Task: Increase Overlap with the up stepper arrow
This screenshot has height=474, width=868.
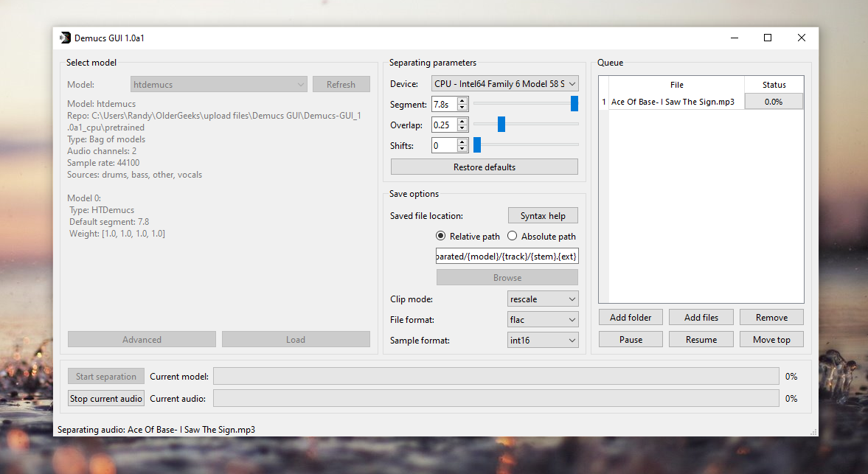Action: pyautogui.click(x=463, y=121)
